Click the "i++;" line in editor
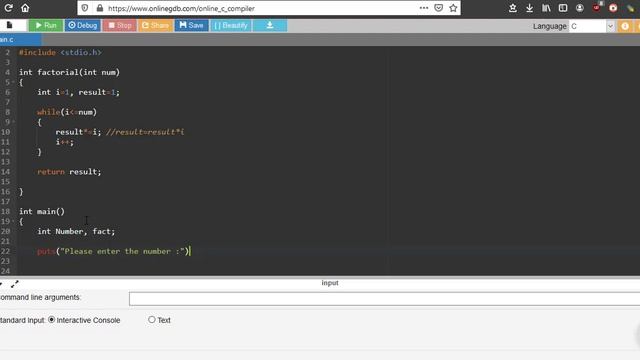The image size is (640, 360). (64, 142)
